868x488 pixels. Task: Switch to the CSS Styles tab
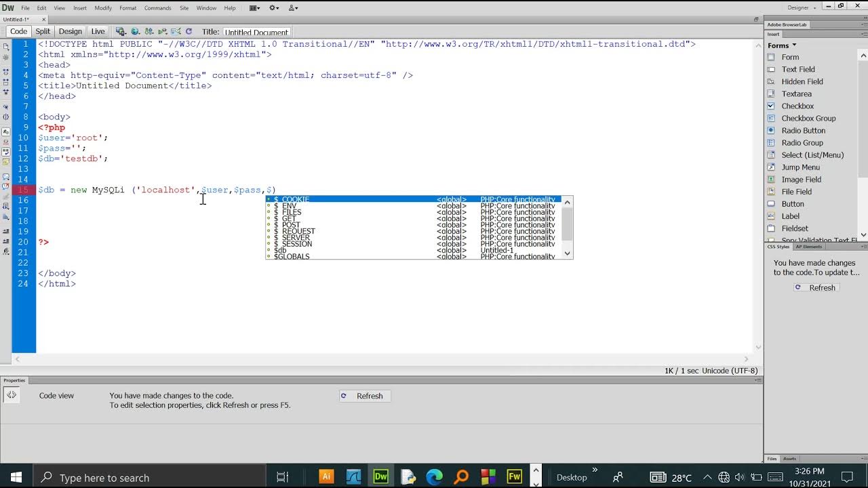coord(778,247)
